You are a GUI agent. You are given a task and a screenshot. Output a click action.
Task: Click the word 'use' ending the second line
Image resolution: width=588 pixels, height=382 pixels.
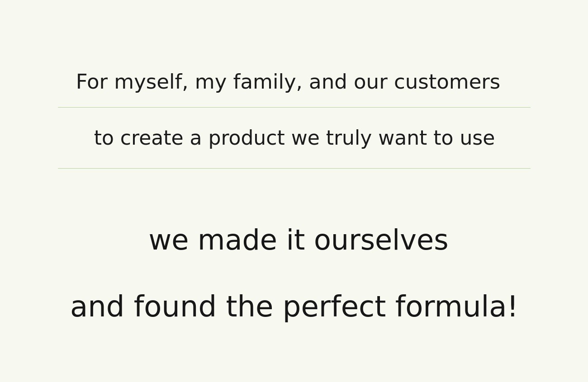477,138
